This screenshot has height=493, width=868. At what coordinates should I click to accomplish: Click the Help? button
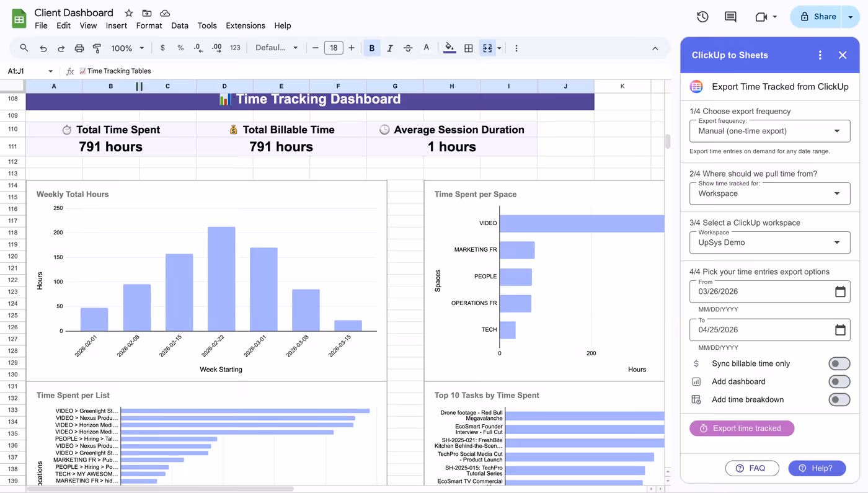pos(817,468)
